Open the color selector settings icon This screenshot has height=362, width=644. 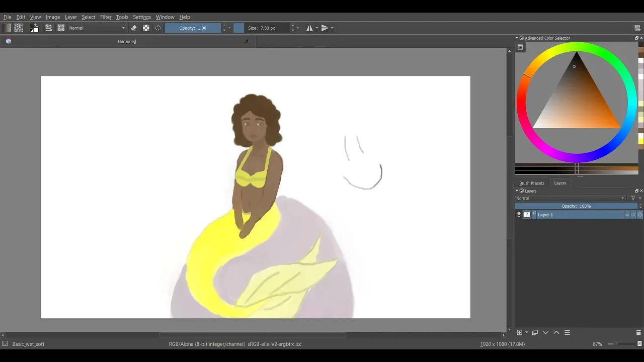click(x=520, y=47)
